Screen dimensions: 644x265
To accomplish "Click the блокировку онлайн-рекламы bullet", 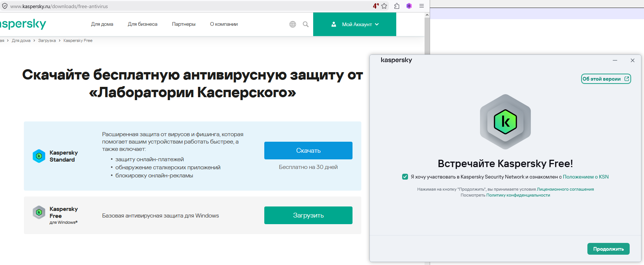I will tap(154, 176).
